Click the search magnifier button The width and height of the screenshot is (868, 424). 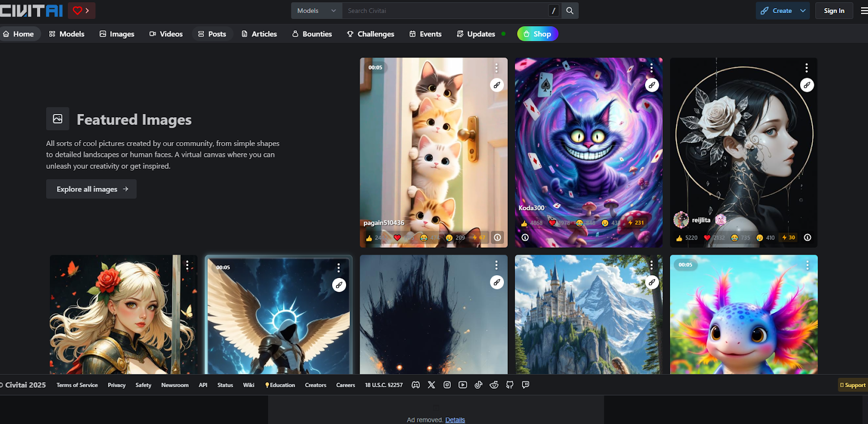(x=570, y=10)
